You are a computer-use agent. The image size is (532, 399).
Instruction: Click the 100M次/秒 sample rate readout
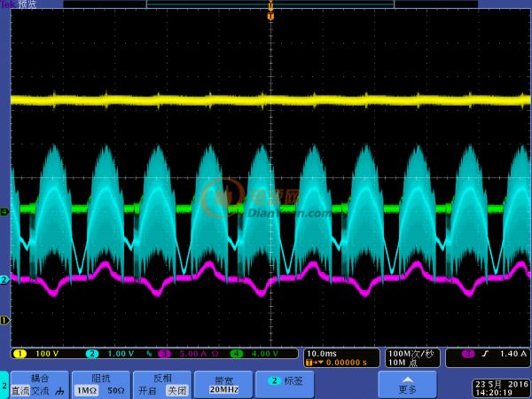pyautogui.click(x=411, y=354)
